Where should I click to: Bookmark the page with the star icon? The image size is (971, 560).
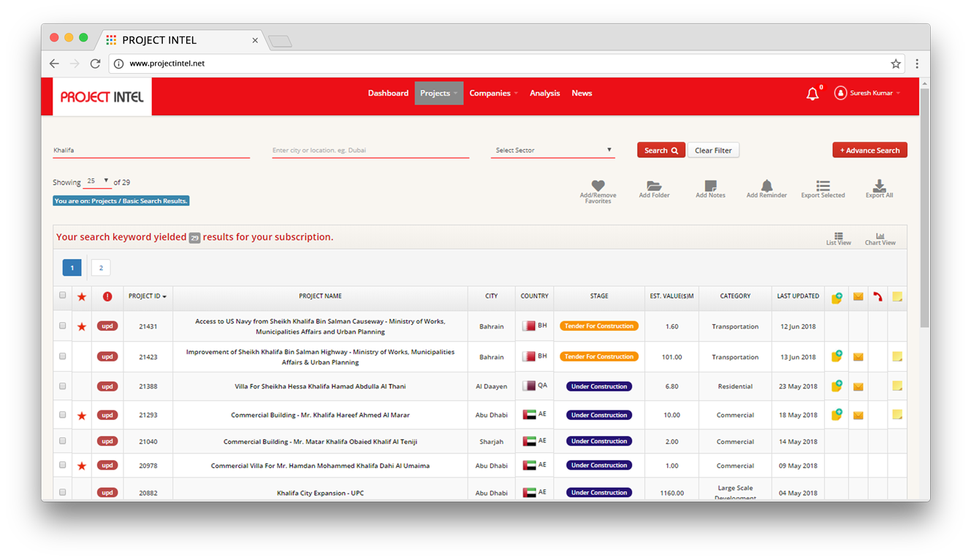[x=896, y=64]
